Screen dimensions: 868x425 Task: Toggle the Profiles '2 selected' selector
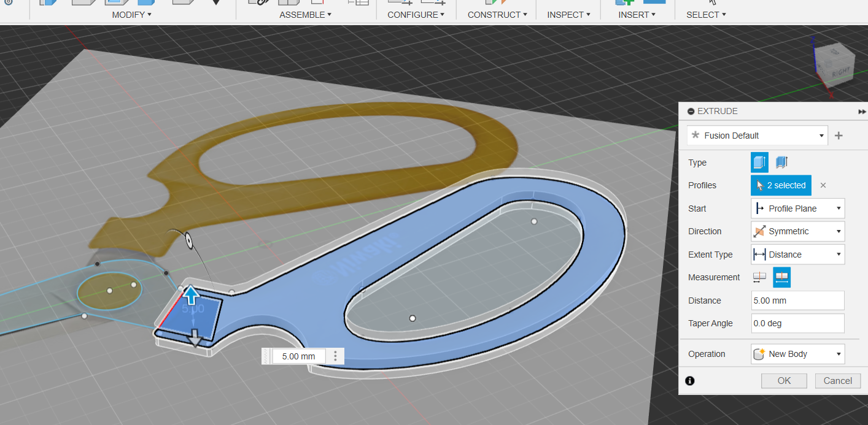[x=781, y=185]
